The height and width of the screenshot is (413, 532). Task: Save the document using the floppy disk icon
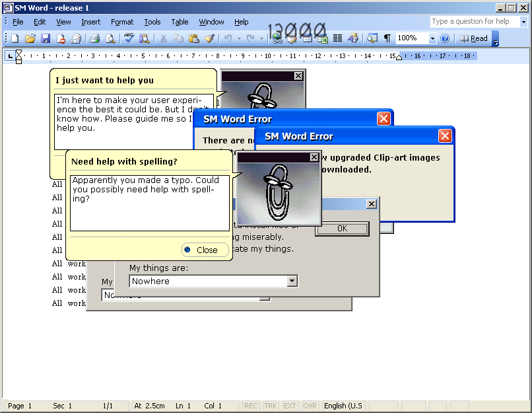46,39
